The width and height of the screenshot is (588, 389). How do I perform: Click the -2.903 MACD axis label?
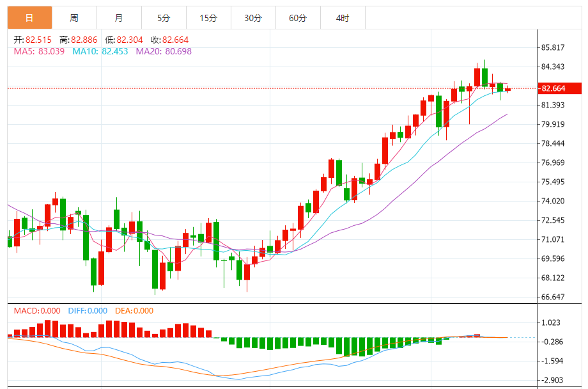pos(551,380)
